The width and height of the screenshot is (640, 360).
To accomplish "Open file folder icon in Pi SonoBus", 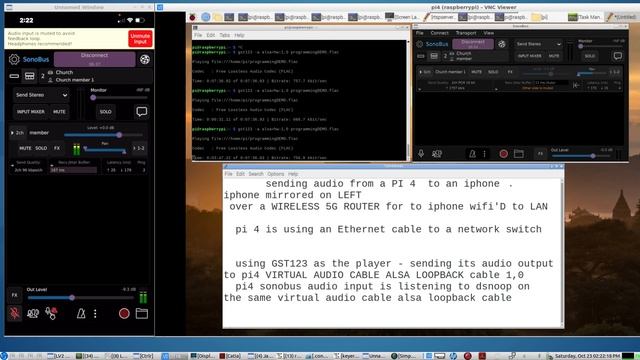I will (519, 154).
